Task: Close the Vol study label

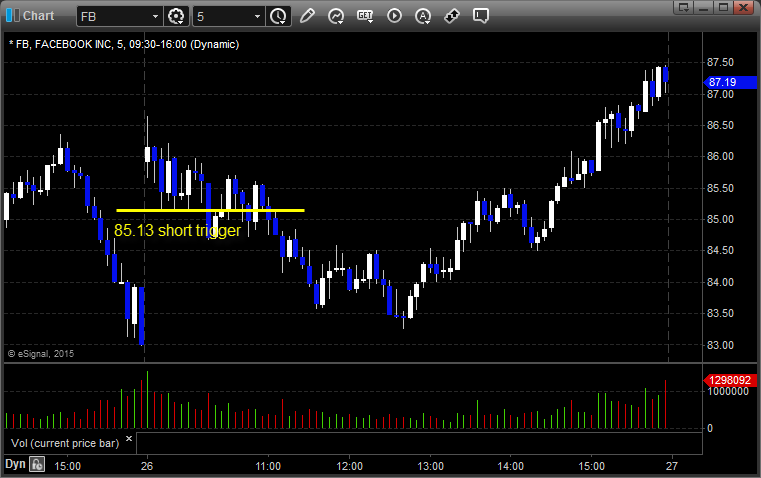Action: tap(129, 439)
